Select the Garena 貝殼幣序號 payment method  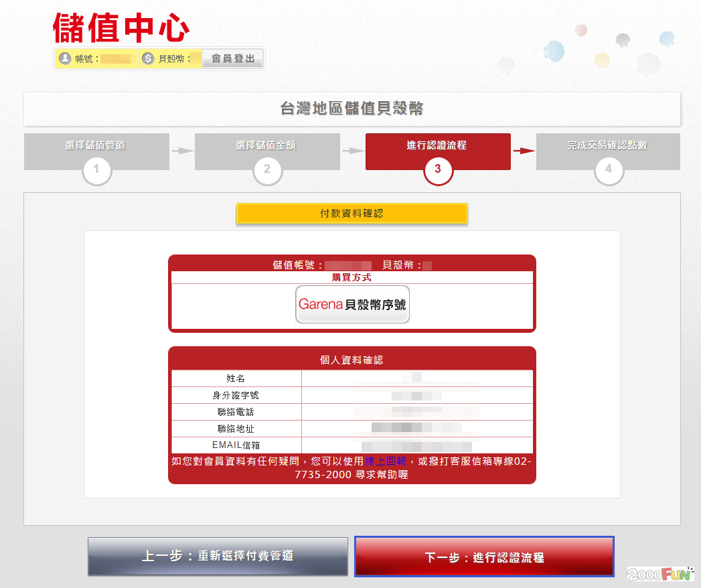pos(352,305)
